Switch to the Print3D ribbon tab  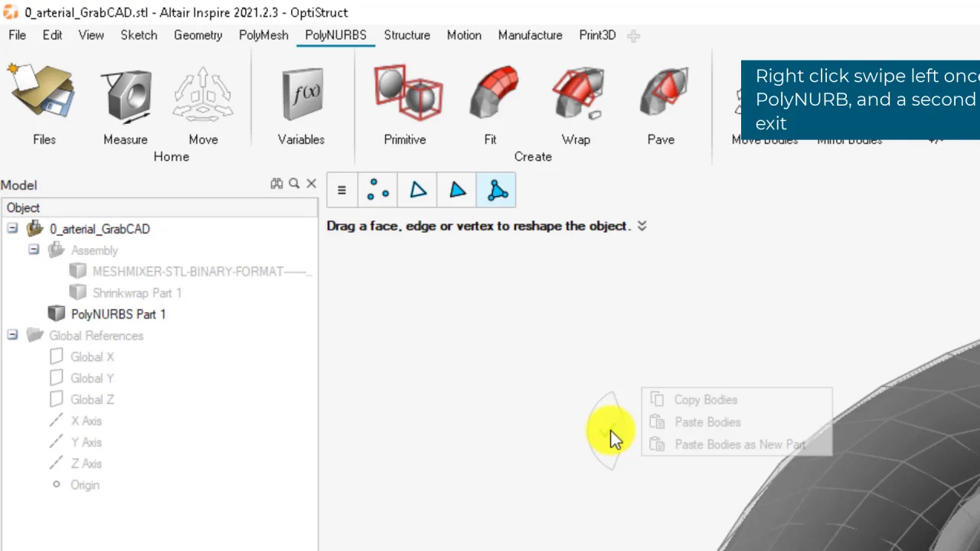(x=597, y=35)
